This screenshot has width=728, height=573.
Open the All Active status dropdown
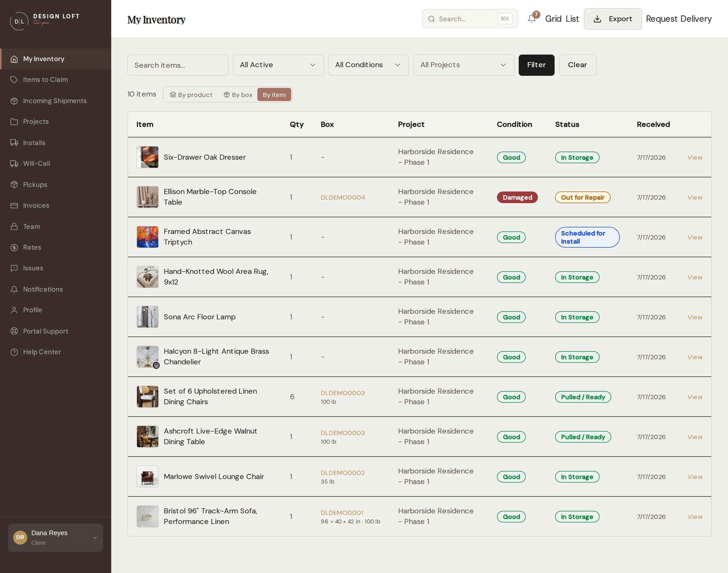(x=278, y=65)
